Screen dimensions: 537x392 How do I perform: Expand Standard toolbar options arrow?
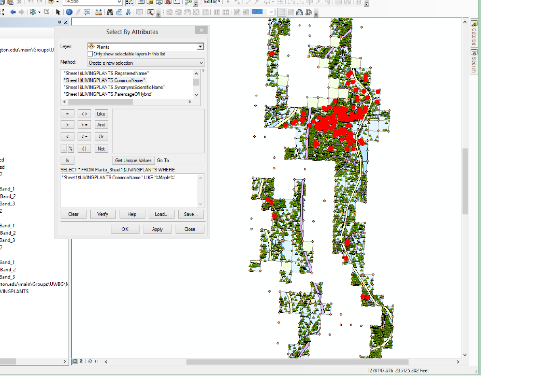tap(196, 4)
